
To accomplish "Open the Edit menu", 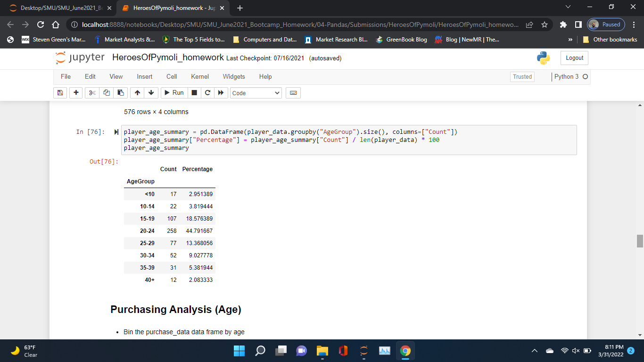I will (90, 76).
